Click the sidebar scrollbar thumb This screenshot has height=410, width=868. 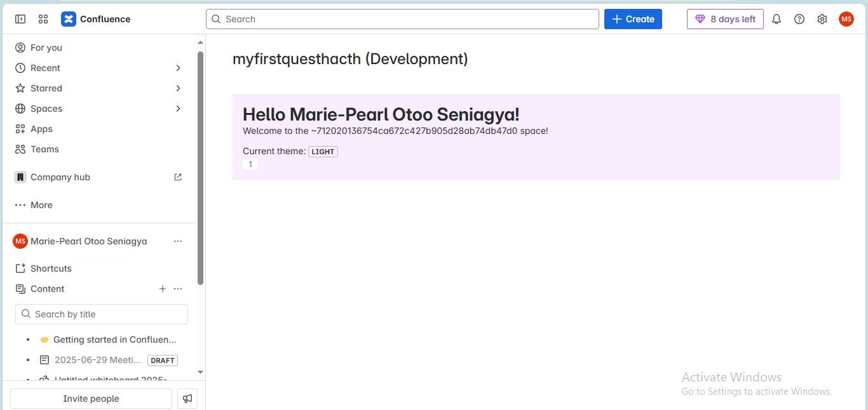coord(200,168)
